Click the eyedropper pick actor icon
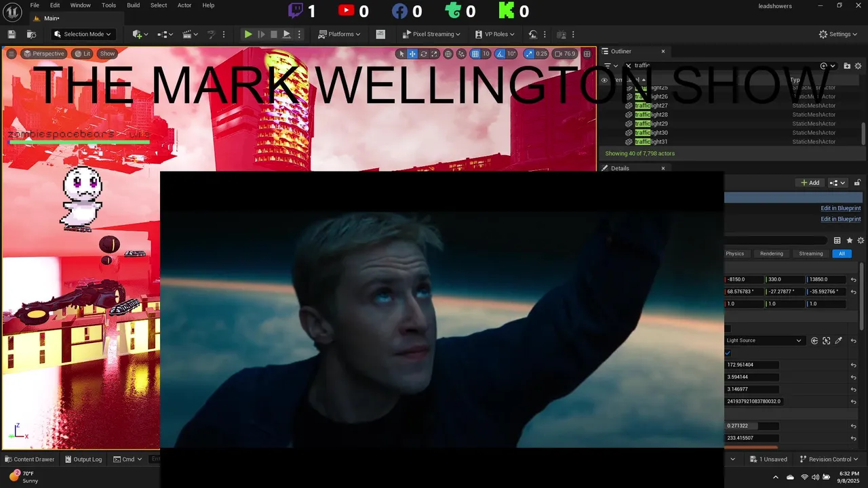 click(x=838, y=340)
